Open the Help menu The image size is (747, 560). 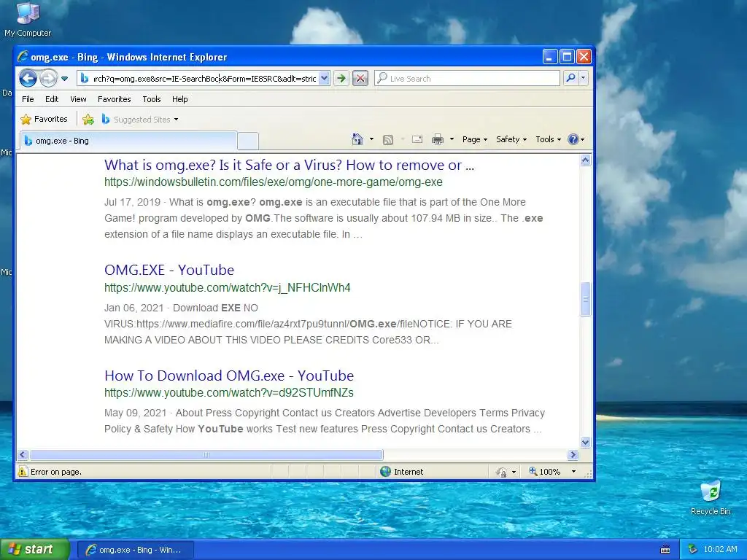coord(179,99)
